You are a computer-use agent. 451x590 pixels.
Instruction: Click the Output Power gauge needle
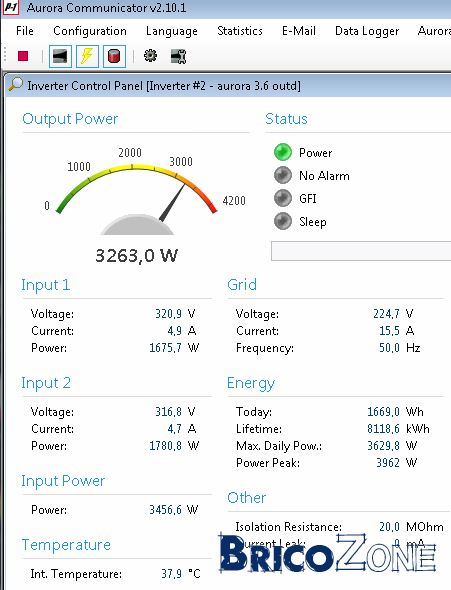pos(172,202)
